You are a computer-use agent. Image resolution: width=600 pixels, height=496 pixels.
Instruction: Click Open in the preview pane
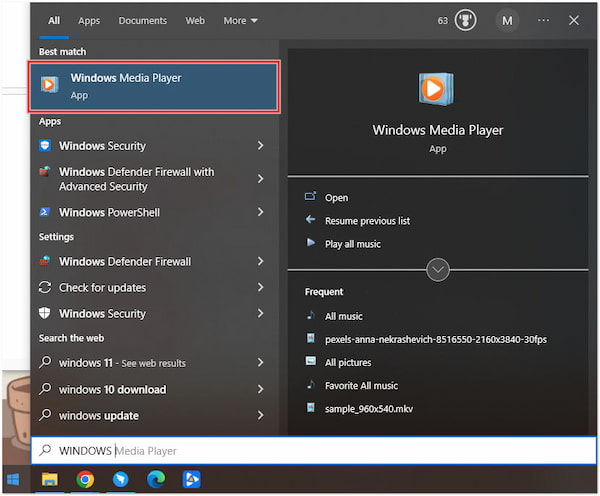[336, 198]
